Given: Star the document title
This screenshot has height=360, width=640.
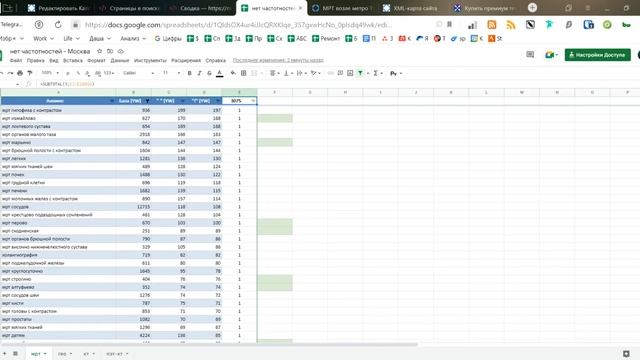Looking at the screenshot, I should pyautogui.click(x=99, y=51).
